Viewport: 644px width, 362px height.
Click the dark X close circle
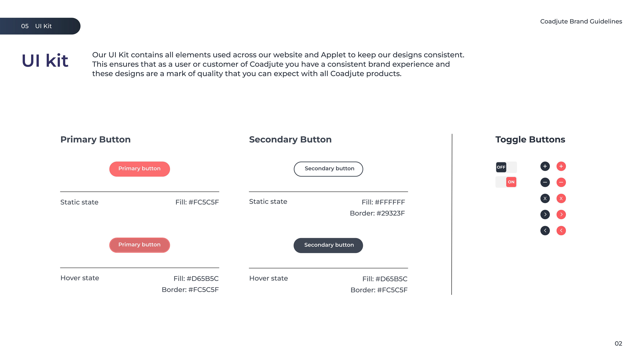545,199
